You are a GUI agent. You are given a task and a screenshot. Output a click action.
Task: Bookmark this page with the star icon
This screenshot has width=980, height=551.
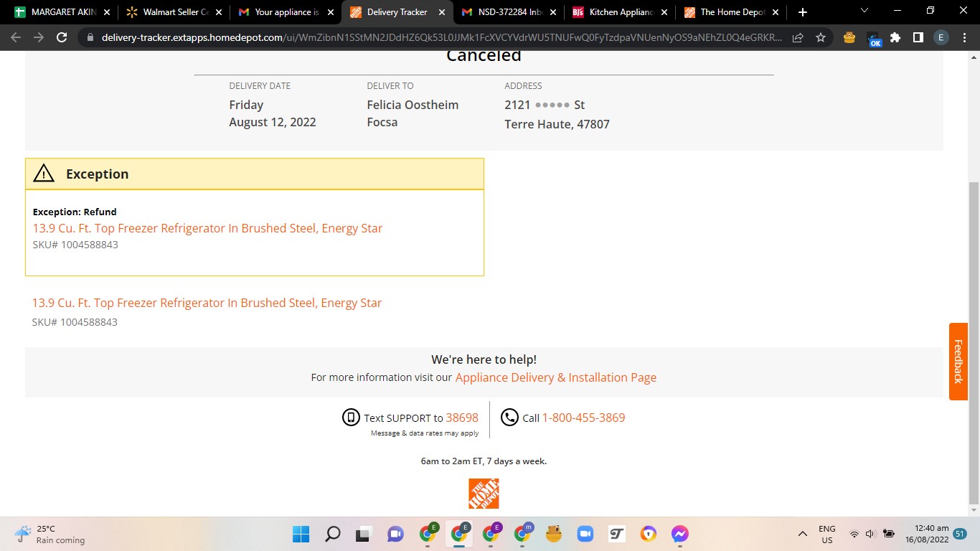click(x=821, y=37)
